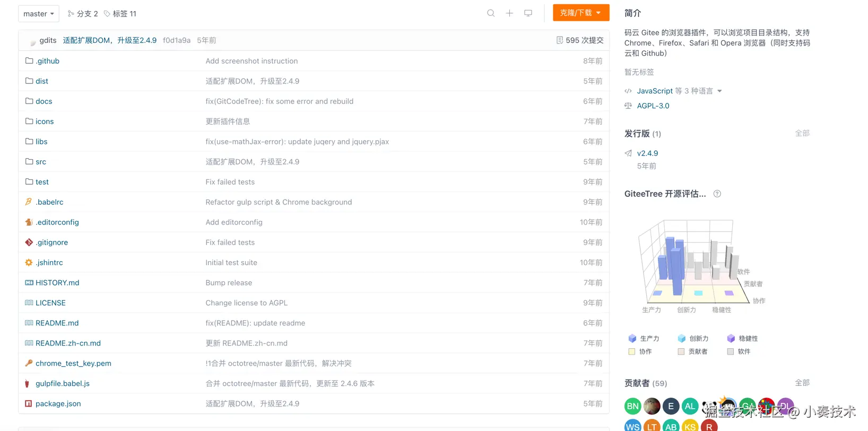
Task: Click the key icon beside chrome_test_key.pem
Action: tap(29, 363)
